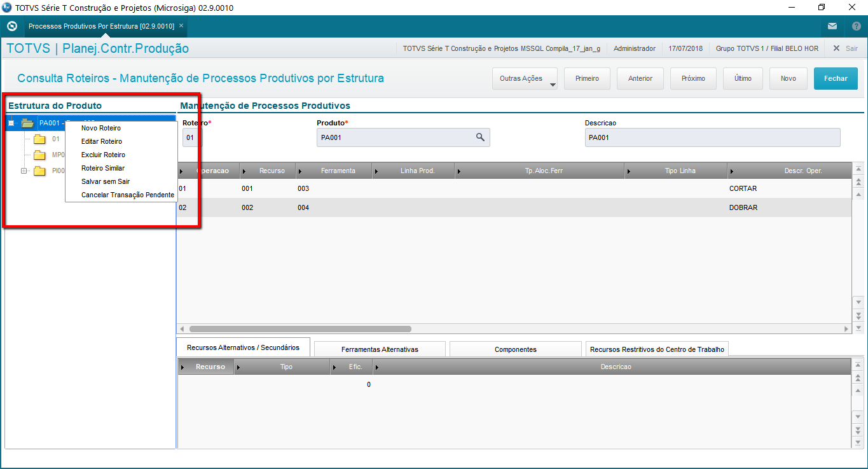Click the Administrador user label in header
Screen dimensions: 868x469
point(635,48)
